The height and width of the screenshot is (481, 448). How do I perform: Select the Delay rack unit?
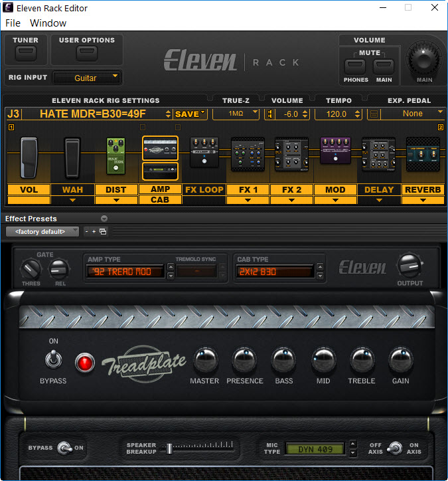tap(379, 154)
